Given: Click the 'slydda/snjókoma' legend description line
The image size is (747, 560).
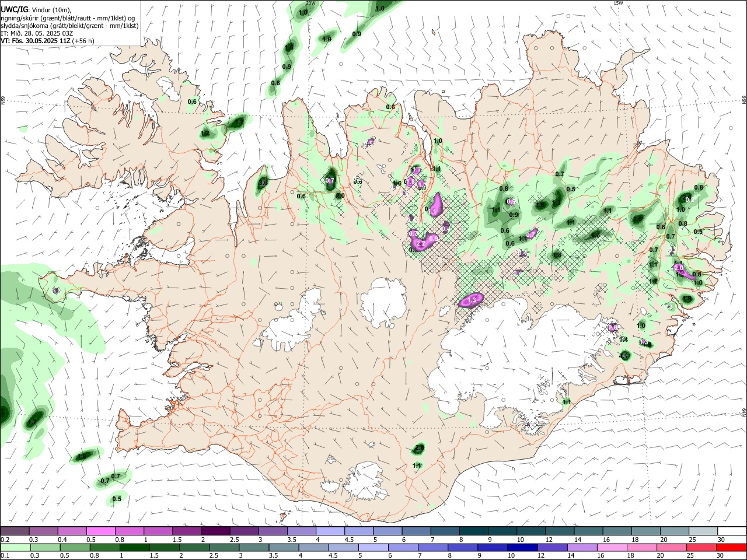Looking at the screenshot, I should [69, 26].
